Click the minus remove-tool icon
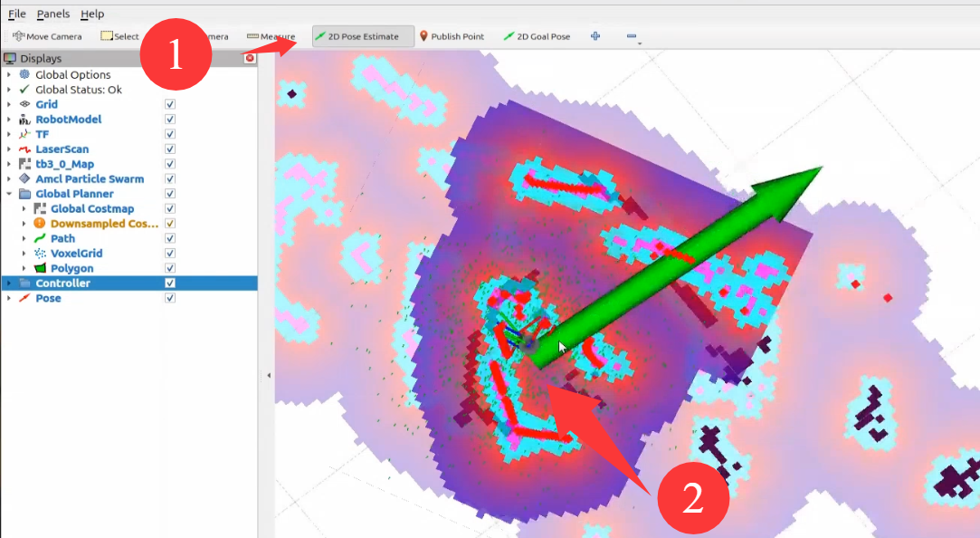Viewport: 980px width, 538px height. pyautogui.click(x=631, y=36)
